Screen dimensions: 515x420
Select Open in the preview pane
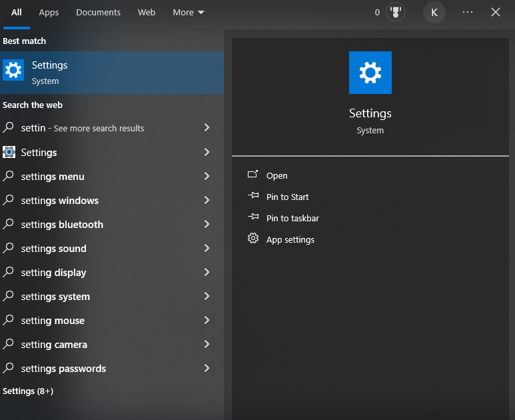pyautogui.click(x=277, y=176)
